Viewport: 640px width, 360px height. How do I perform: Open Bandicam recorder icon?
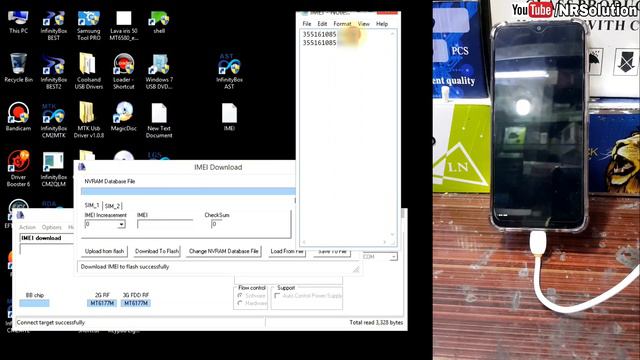18,116
